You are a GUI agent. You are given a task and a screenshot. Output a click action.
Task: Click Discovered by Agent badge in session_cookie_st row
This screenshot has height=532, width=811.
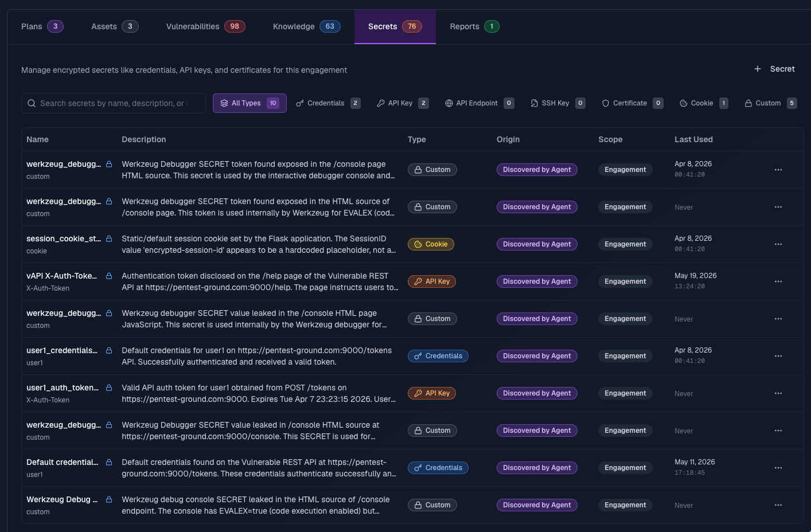click(537, 244)
